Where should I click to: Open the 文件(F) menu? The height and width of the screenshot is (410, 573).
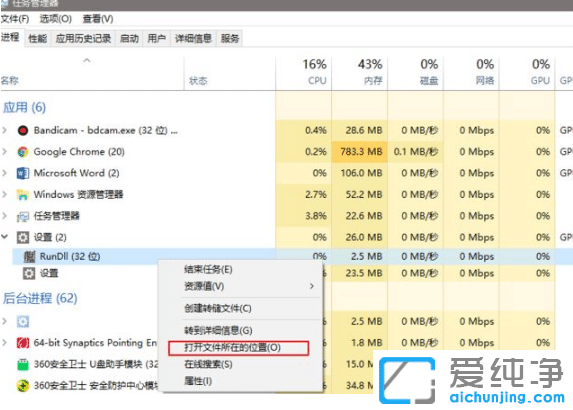[15, 19]
